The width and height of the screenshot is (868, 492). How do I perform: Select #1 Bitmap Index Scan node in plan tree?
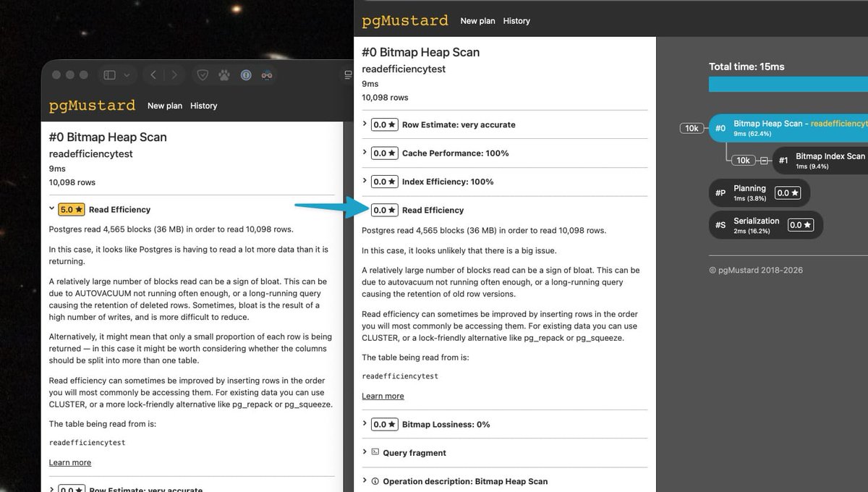(x=820, y=161)
